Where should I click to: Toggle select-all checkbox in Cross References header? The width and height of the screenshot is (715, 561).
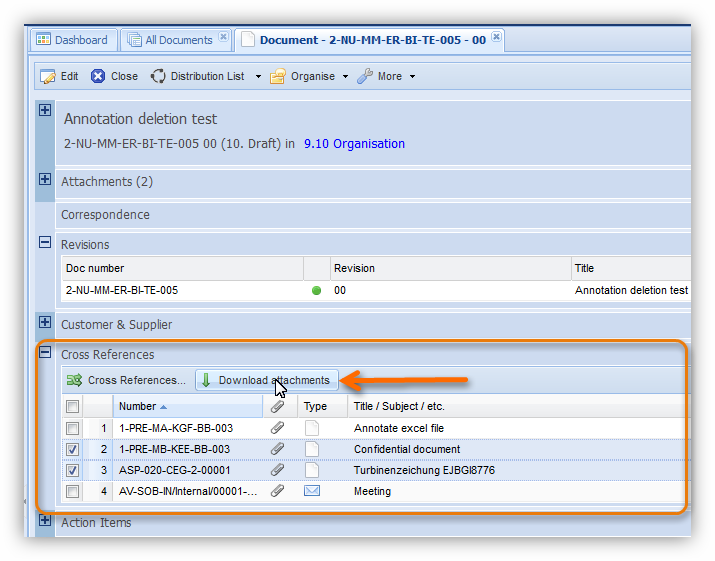coord(73,406)
